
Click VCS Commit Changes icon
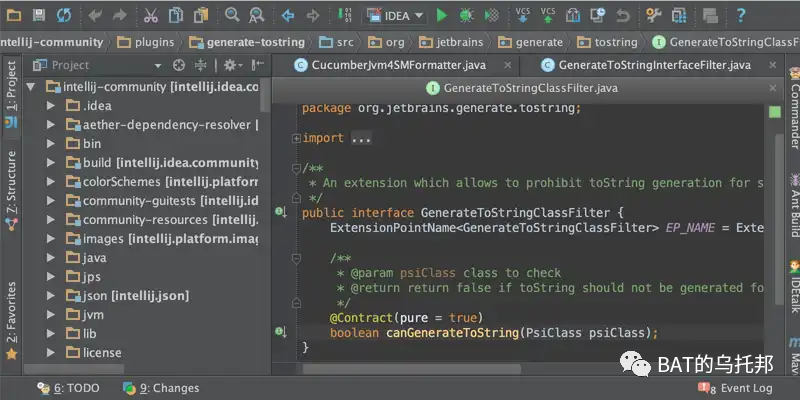click(548, 15)
